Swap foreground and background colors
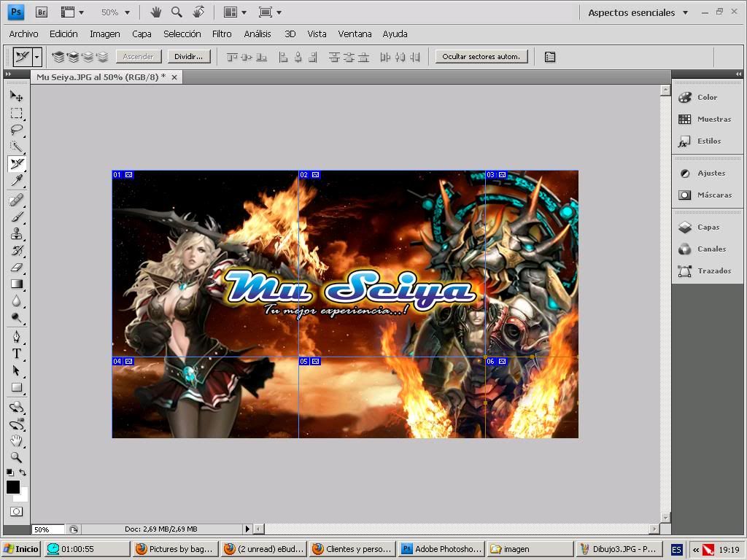 point(23,472)
